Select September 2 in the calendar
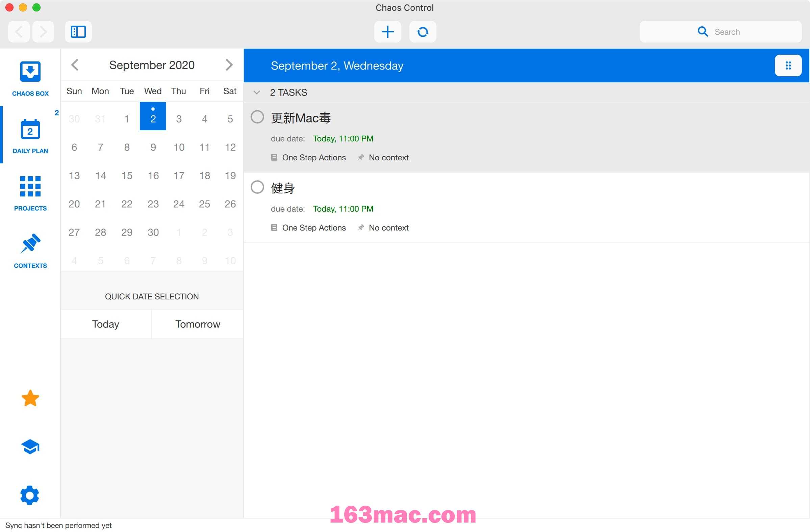The image size is (810, 532). [153, 116]
